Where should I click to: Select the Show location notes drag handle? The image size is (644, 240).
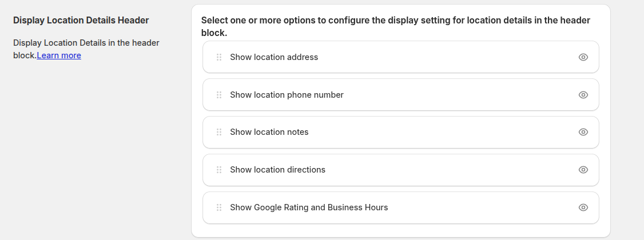[x=219, y=132]
